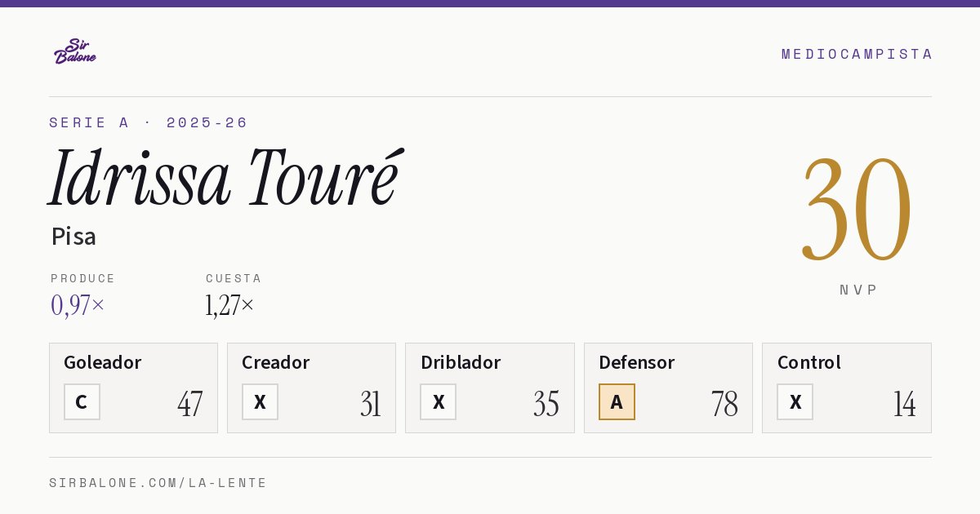The height and width of the screenshot is (514, 980).
Task: Click the team name Pisa
Action: pos(73,237)
